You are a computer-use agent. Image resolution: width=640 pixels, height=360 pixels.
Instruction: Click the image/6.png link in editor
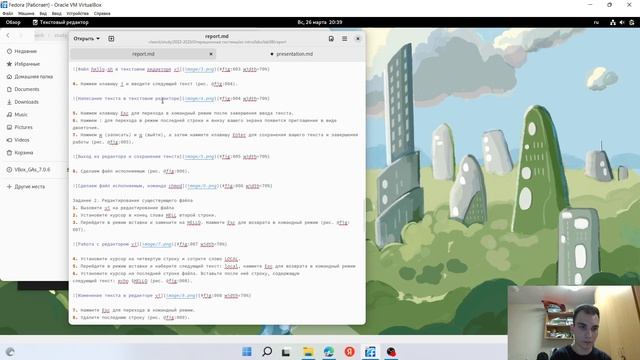coord(202,186)
